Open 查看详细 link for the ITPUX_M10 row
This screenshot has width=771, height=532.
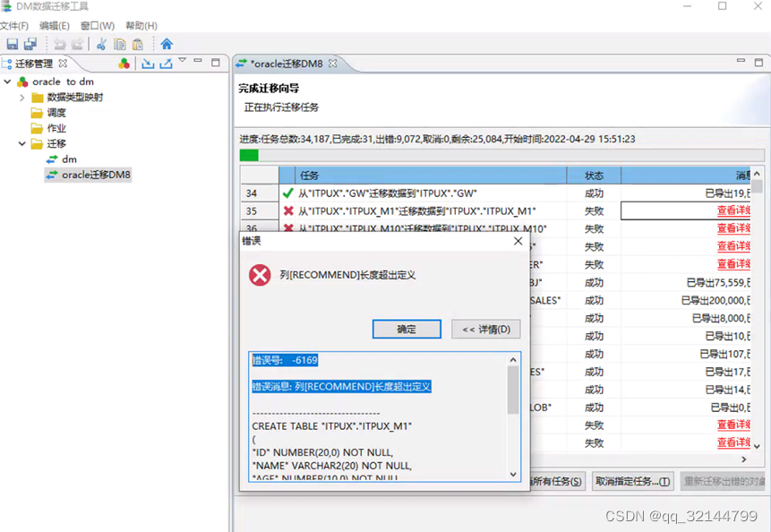pos(733,228)
